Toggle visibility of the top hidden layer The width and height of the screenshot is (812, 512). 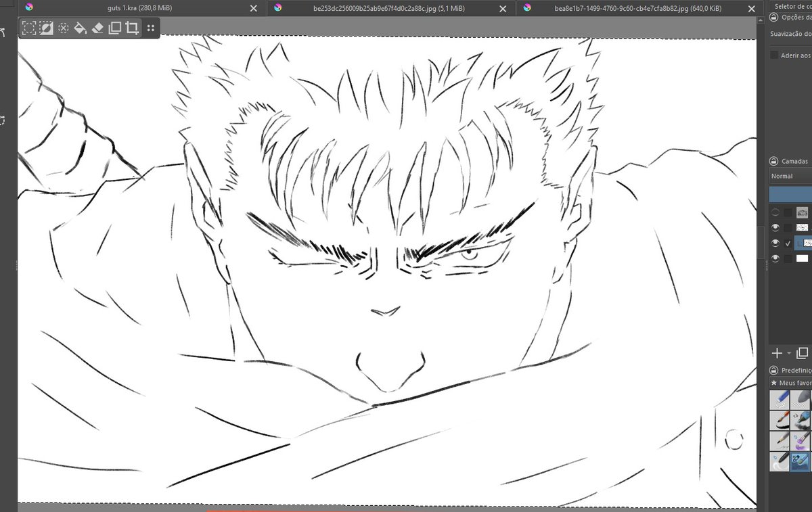pos(775,212)
